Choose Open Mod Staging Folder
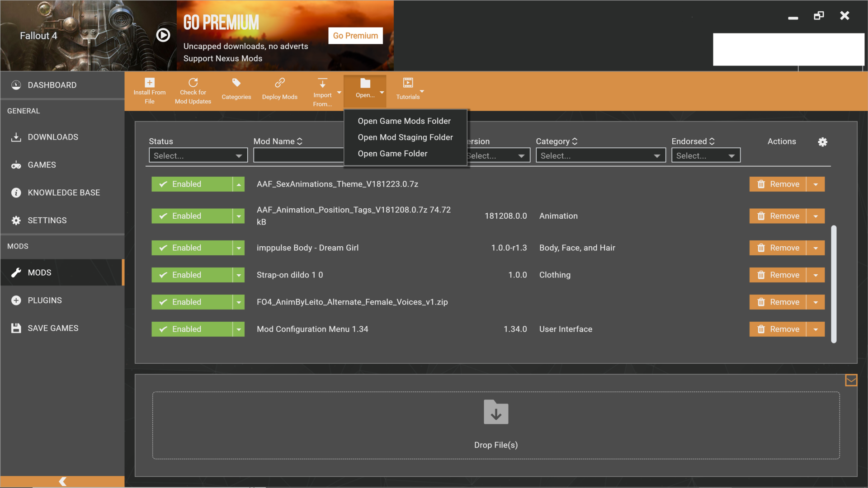868x488 pixels. 405,137
